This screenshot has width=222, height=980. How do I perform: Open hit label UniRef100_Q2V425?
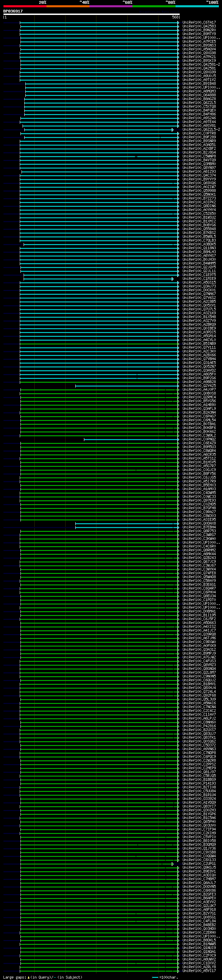point(199,386)
